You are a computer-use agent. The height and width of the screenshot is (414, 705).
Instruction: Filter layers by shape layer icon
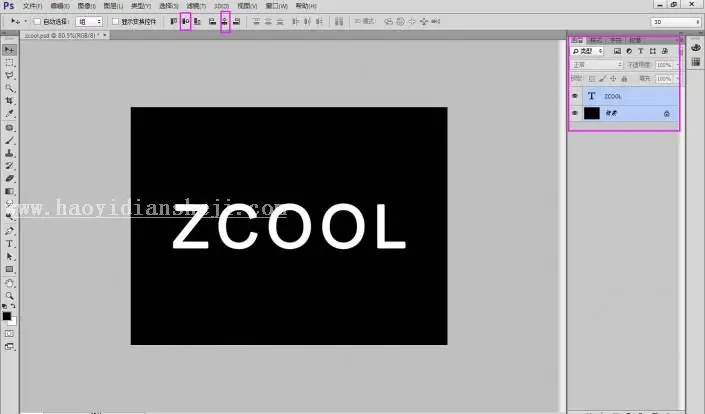(653, 51)
